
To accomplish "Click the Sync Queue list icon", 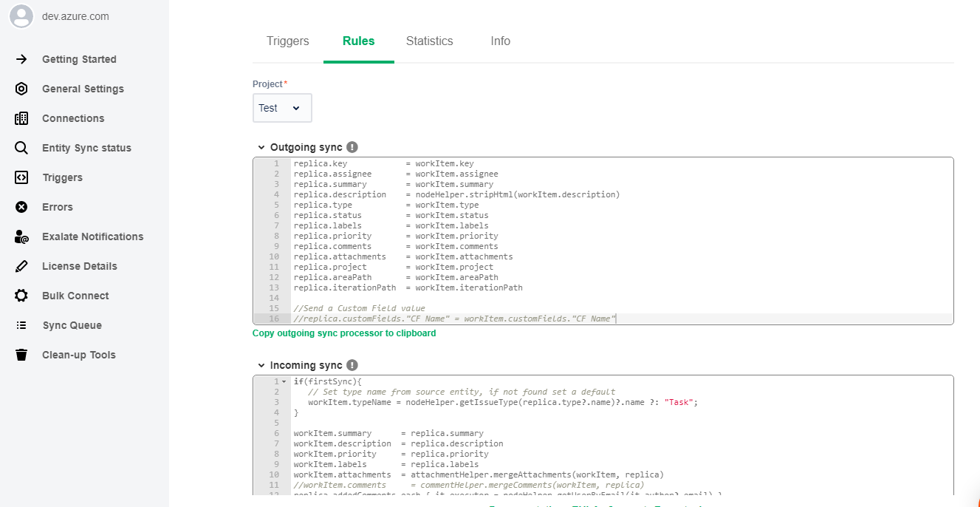I will click(21, 325).
